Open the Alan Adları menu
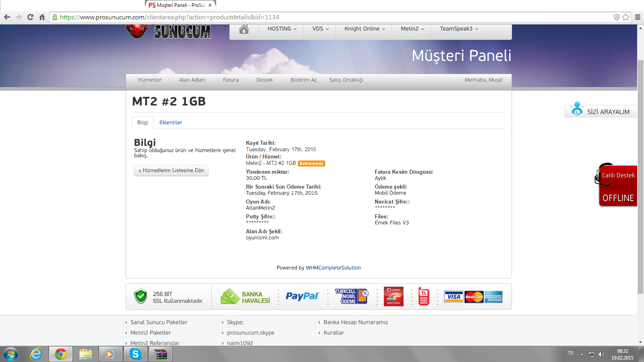This screenshot has height=362, width=644. pyautogui.click(x=192, y=80)
